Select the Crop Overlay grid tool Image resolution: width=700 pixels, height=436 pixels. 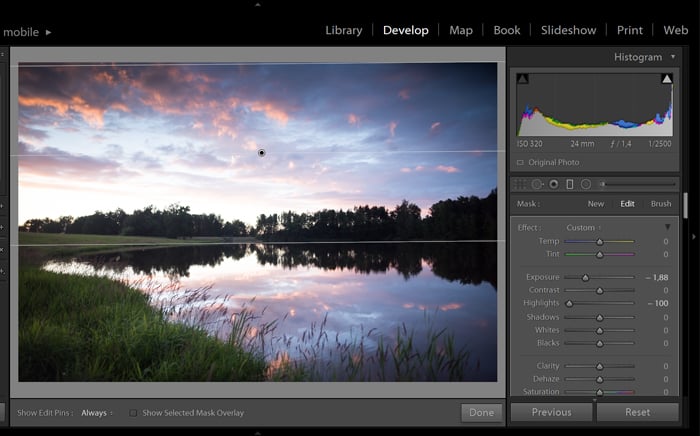pos(519,184)
